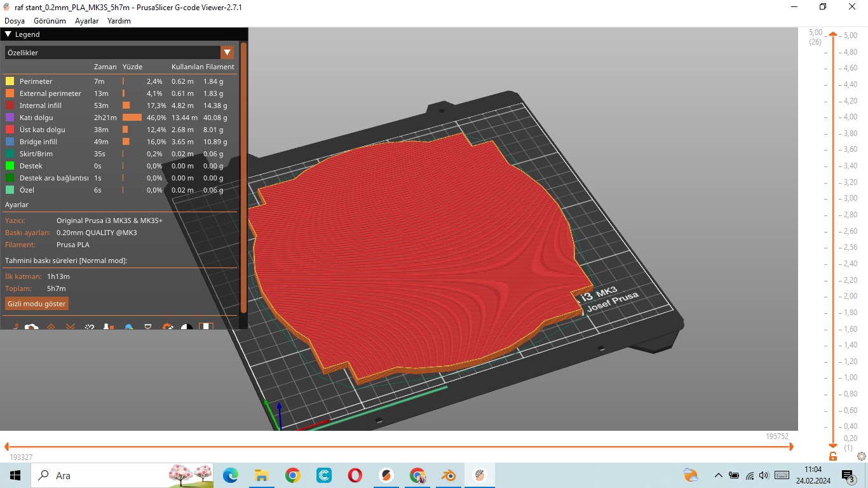Click the Gizli modu göster button

[37, 304]
